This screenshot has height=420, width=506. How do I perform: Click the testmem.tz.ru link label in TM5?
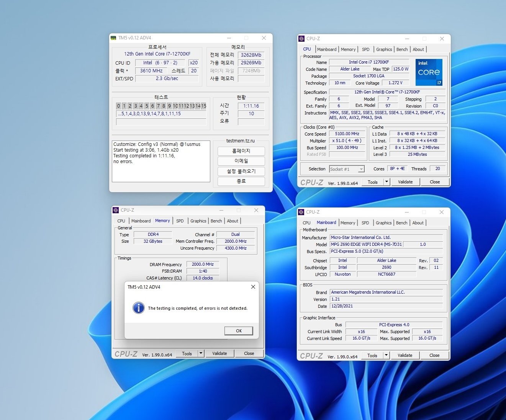[241, 141]
